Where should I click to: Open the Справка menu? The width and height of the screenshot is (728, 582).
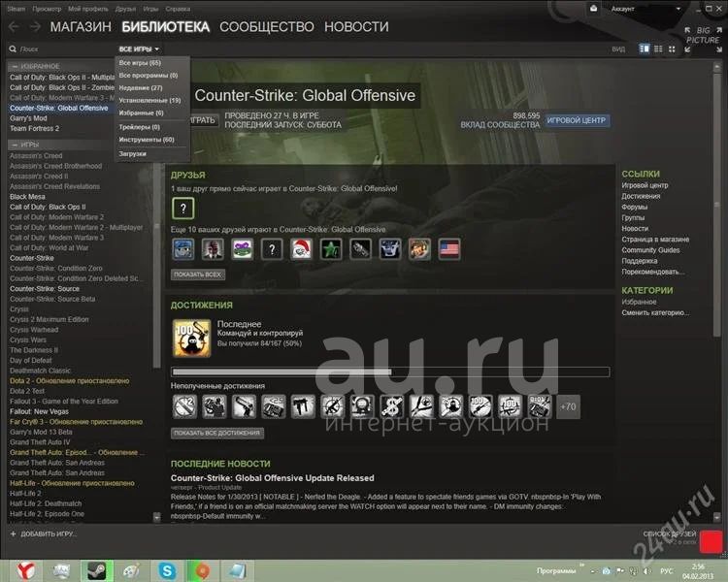point(178,9)
